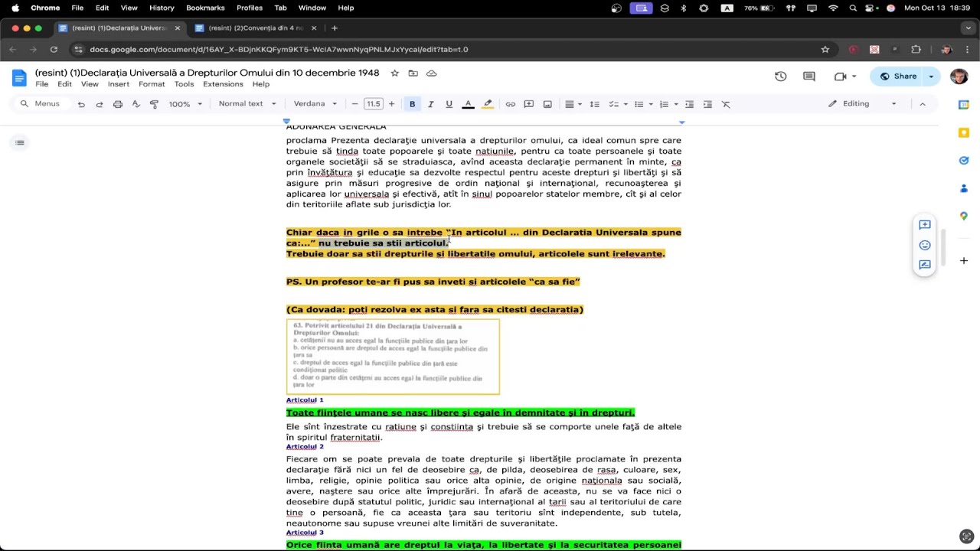Open the Verdana font dropdown
Image resolution: width=980 pixels, height=551 pixels.
coord(315,104)
